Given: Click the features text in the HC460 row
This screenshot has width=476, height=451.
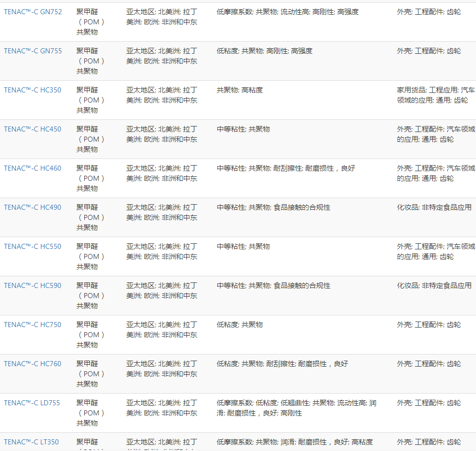Looking at the screenshot, I should click(x=286, y=168).
